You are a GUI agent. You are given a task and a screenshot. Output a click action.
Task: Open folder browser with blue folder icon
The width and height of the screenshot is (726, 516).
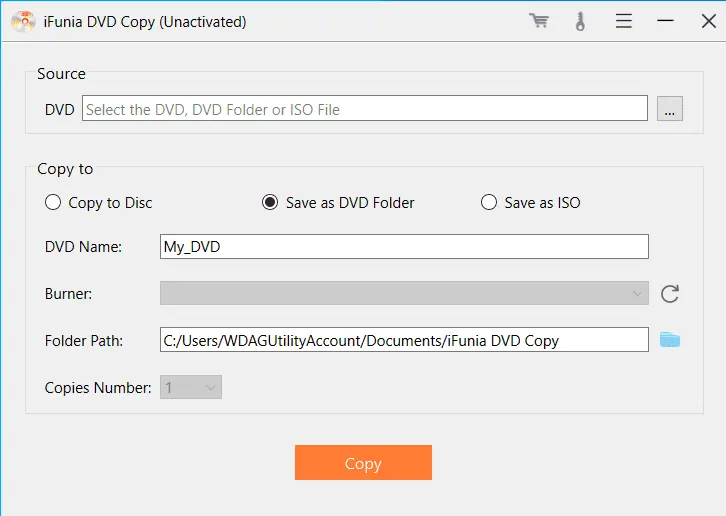(x=670, y=340)
